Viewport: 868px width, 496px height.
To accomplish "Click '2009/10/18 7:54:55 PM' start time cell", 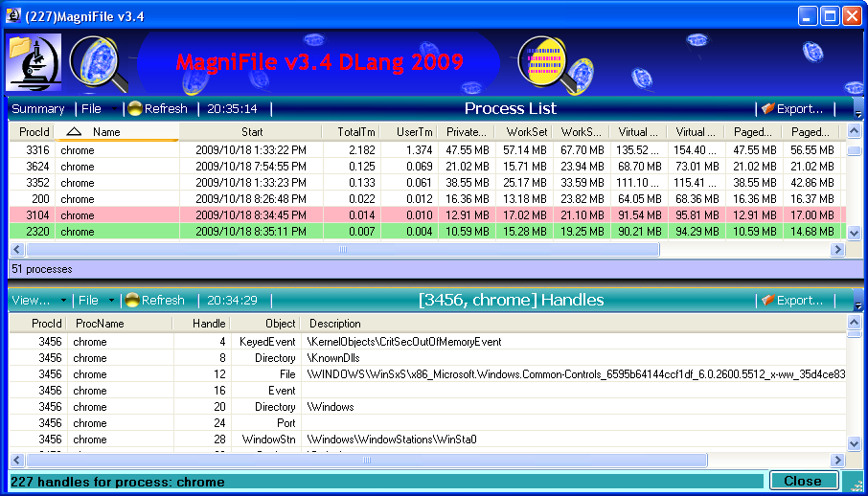I will click(251, 166).
